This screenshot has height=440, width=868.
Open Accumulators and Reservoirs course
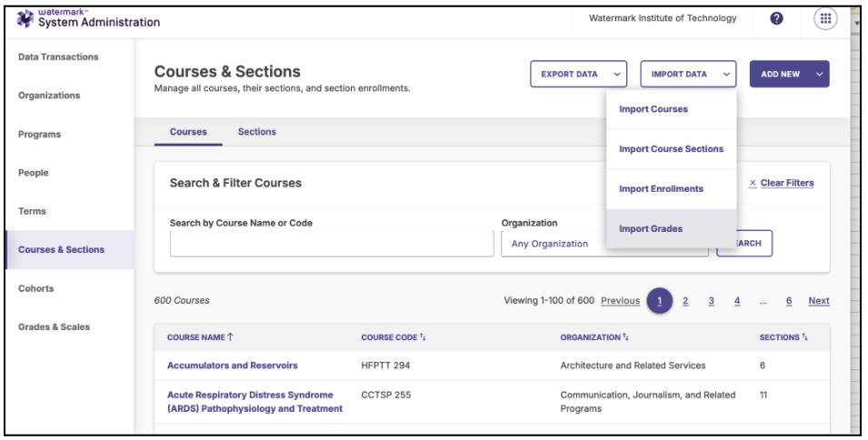[233, 365]
